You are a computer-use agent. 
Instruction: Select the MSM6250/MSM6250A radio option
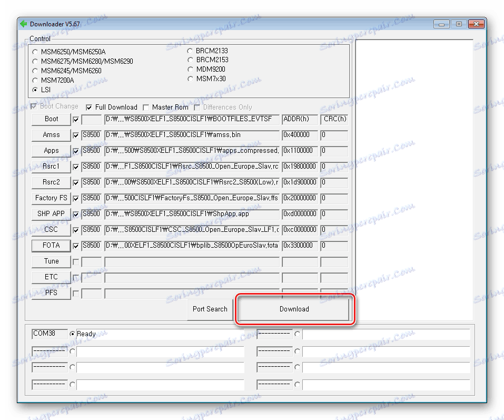coord(35,52)
